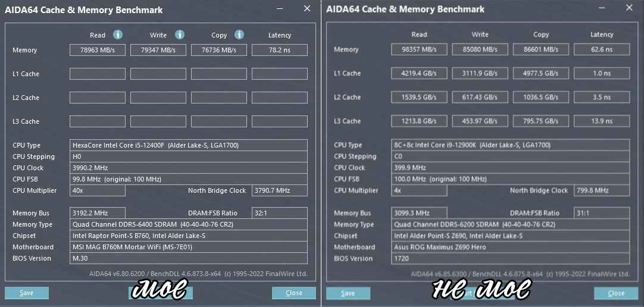Click AIDA64 v6.80.6200 version footer text
This screenshot has width=644, height=307.
[x=198, y=273]
